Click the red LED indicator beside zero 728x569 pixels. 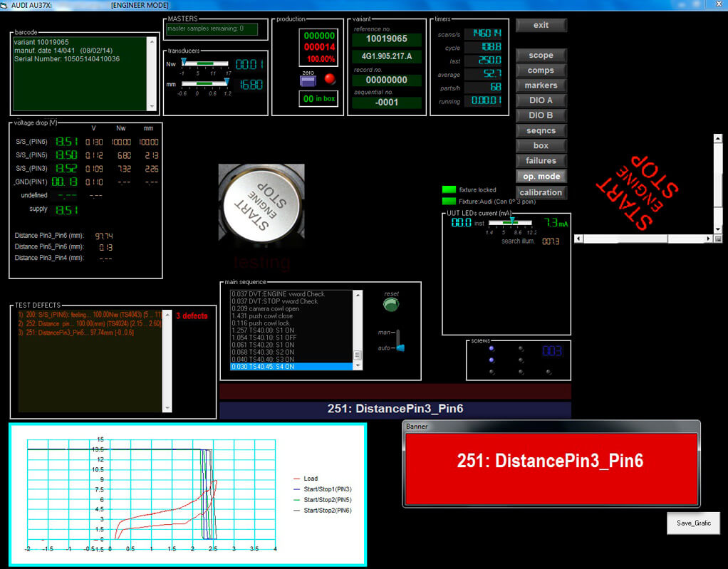coord(330,79)
